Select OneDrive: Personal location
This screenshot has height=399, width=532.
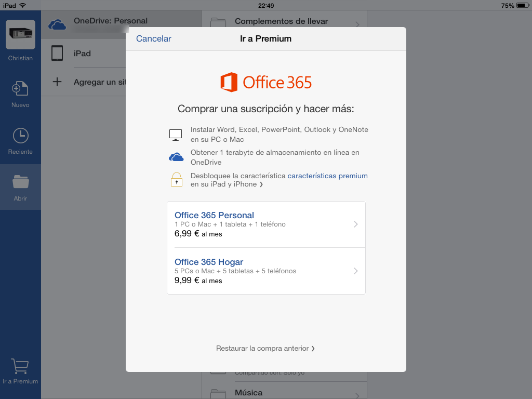(122, 24)
